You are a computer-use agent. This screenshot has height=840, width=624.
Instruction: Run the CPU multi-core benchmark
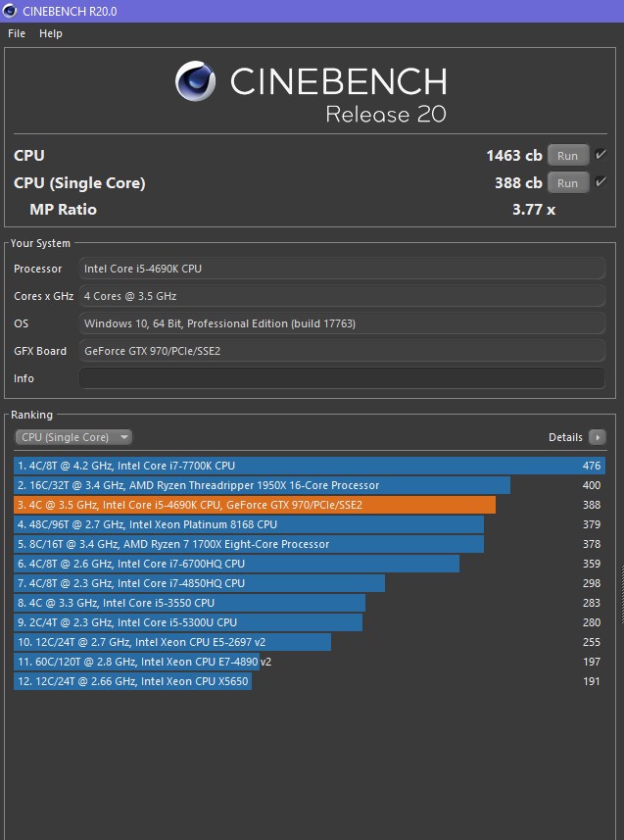coord(568,156)
